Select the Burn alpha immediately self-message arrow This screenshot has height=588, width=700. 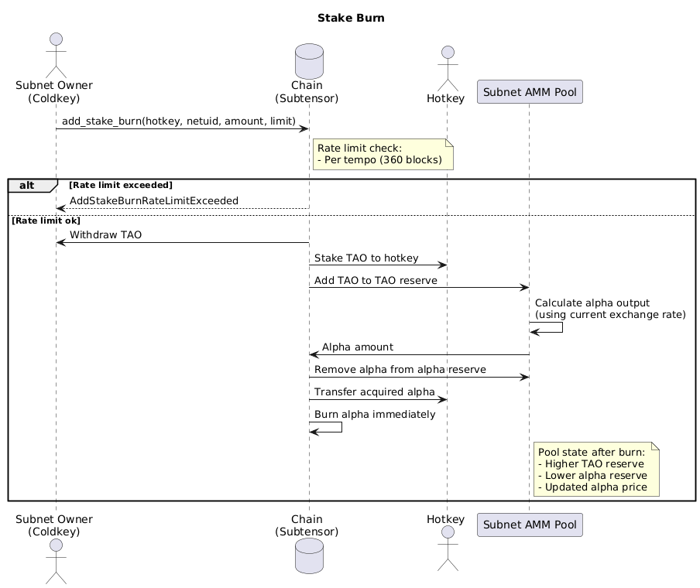click(325, 426)
